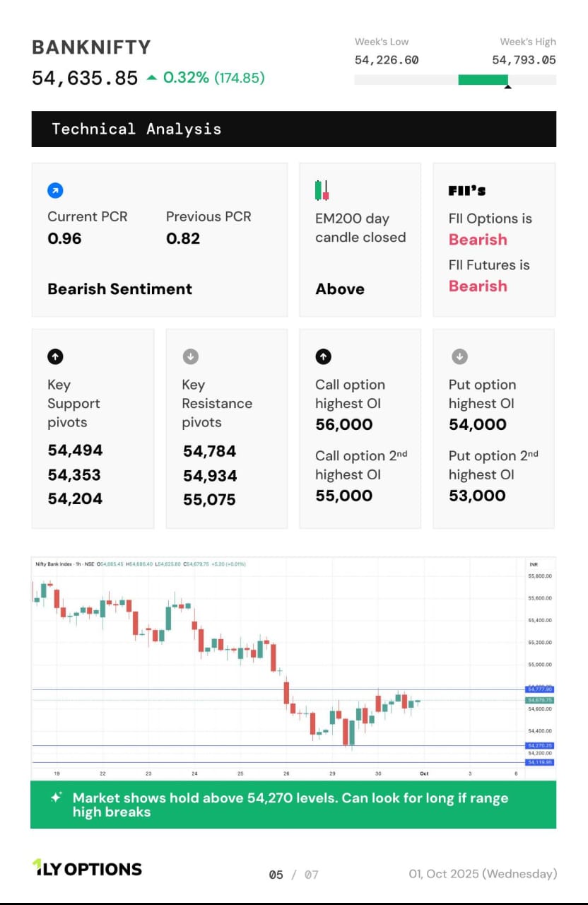Click the 54,777.90 price label on chart
Screen dimensions: 588x905
[539, 689]
